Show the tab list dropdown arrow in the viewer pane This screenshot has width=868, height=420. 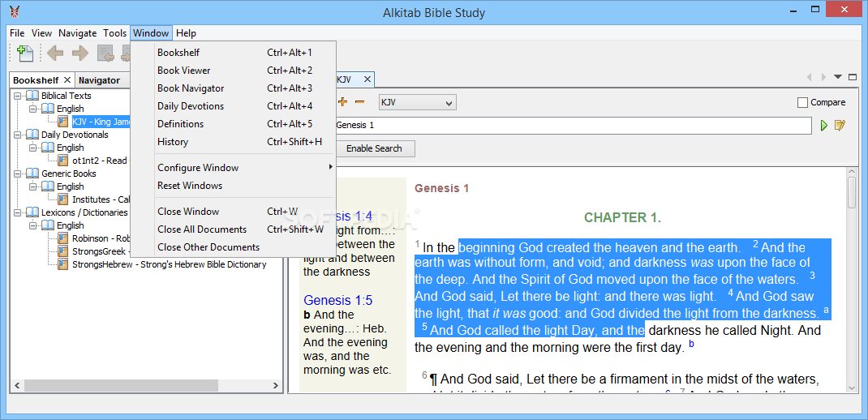(837, 77)
